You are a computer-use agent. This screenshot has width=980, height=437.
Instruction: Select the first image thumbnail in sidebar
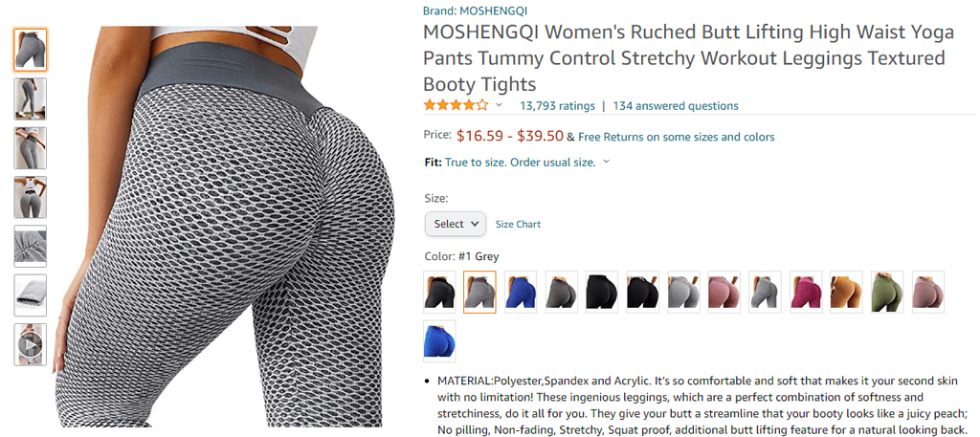(30, 50)
